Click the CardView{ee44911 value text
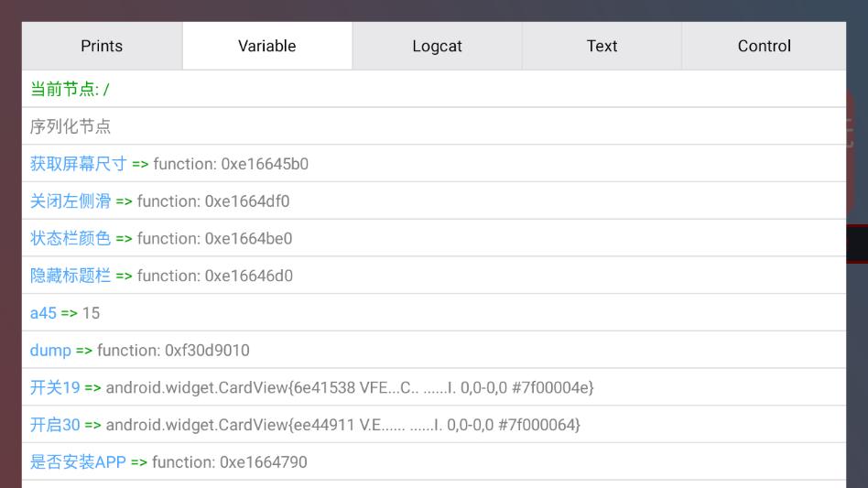Screen dimensions: 868x488 [x=342, y=425]
